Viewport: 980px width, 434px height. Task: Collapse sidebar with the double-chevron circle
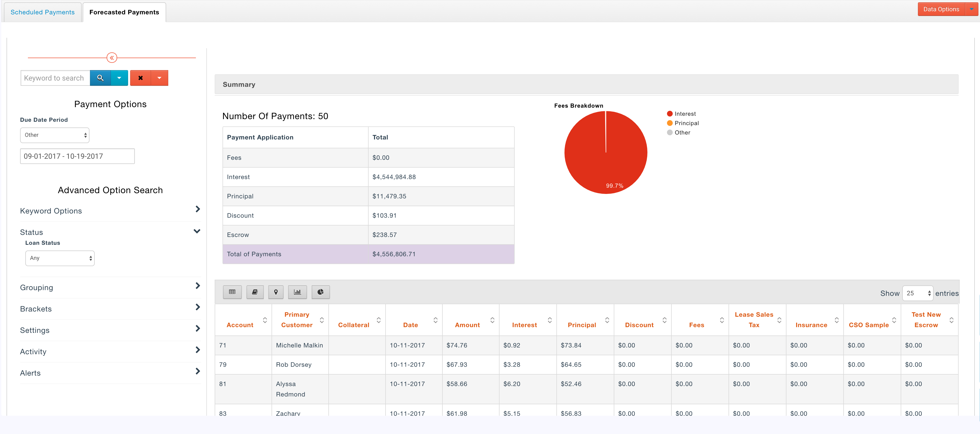112,58
